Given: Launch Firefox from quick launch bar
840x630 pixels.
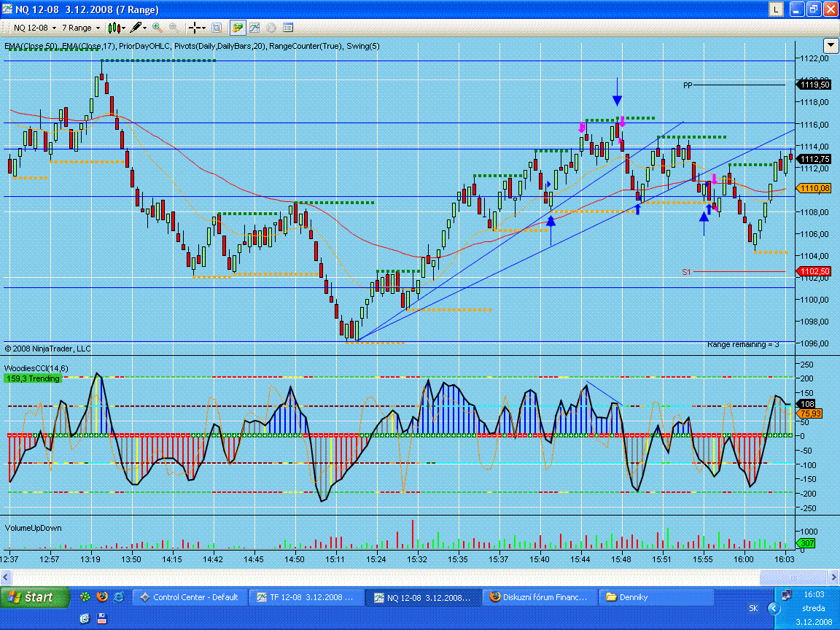Looking at the screenshot, I should [x=101, y=596].
